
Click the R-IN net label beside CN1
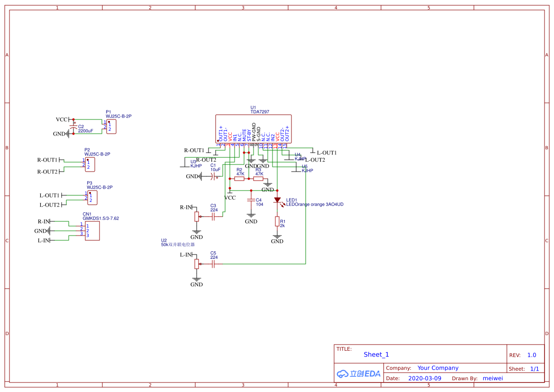tap(44, 222)
